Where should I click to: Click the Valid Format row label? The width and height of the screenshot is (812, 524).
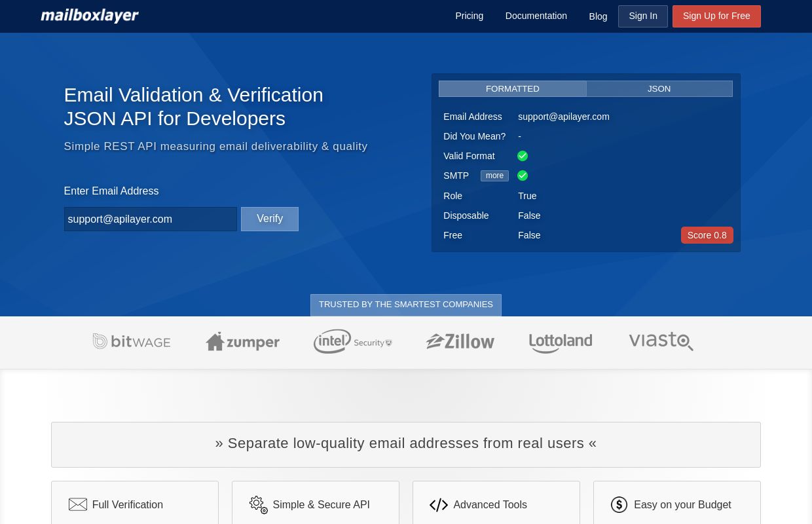click(x=469, y=156)
